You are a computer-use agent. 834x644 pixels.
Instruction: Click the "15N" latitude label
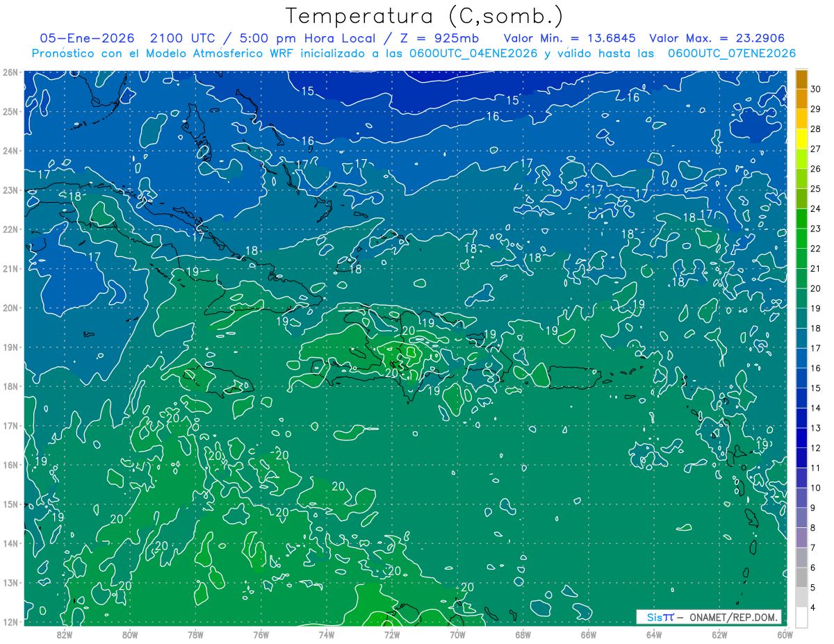[x=10, y=504]
